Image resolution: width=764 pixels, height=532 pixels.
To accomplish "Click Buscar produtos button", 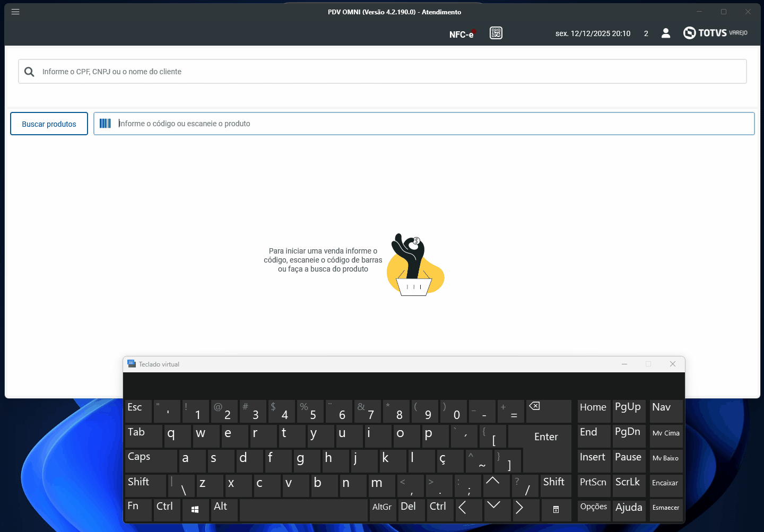I will coord(49,124).
